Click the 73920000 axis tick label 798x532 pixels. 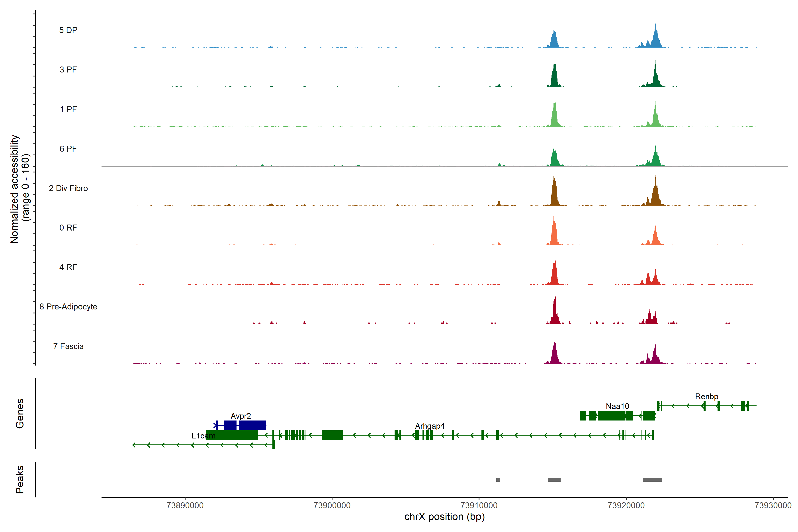coord(626,505)
